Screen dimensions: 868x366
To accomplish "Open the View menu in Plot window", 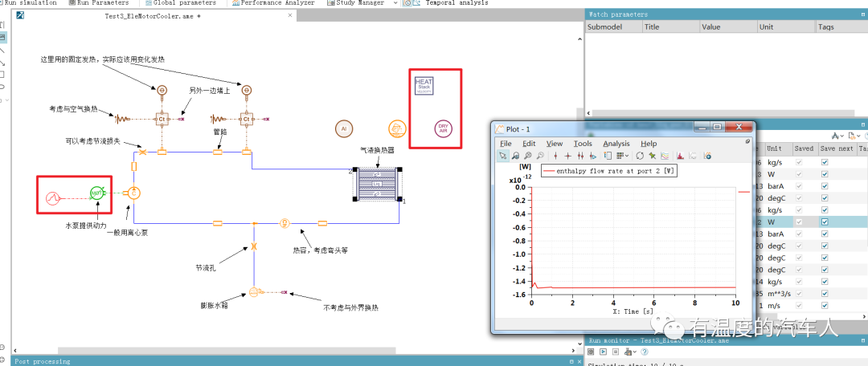I will [x=554, y=143].
